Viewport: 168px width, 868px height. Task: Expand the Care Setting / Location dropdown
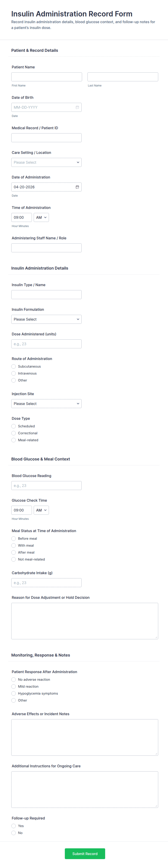click(x=47, y=162)
